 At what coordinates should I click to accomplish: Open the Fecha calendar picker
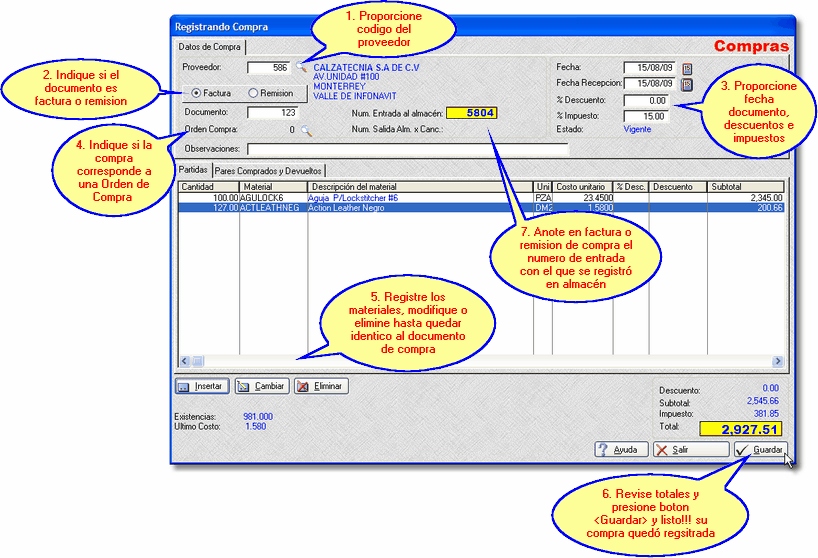[x=687, y=68]
